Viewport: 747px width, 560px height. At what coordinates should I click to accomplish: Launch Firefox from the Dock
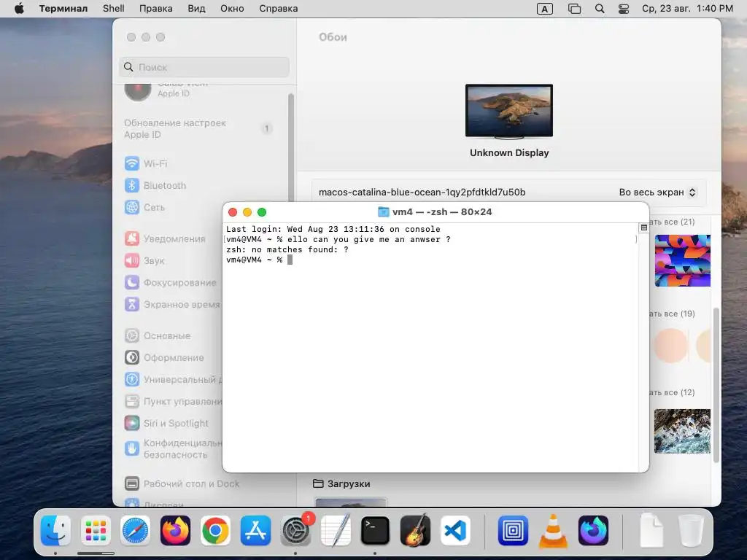pos(175,530)
